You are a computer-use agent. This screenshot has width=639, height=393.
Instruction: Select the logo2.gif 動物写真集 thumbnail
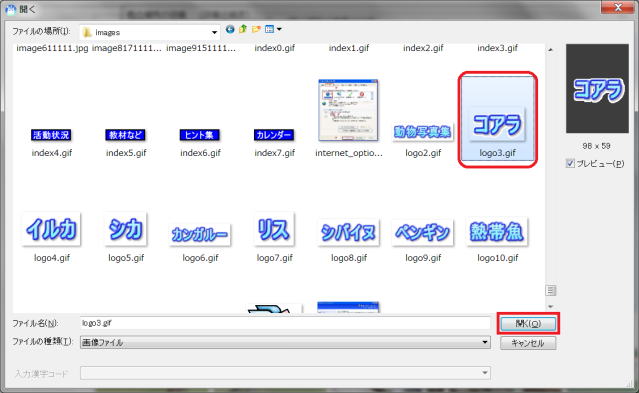pyautogui.click(x=423, y=132)
